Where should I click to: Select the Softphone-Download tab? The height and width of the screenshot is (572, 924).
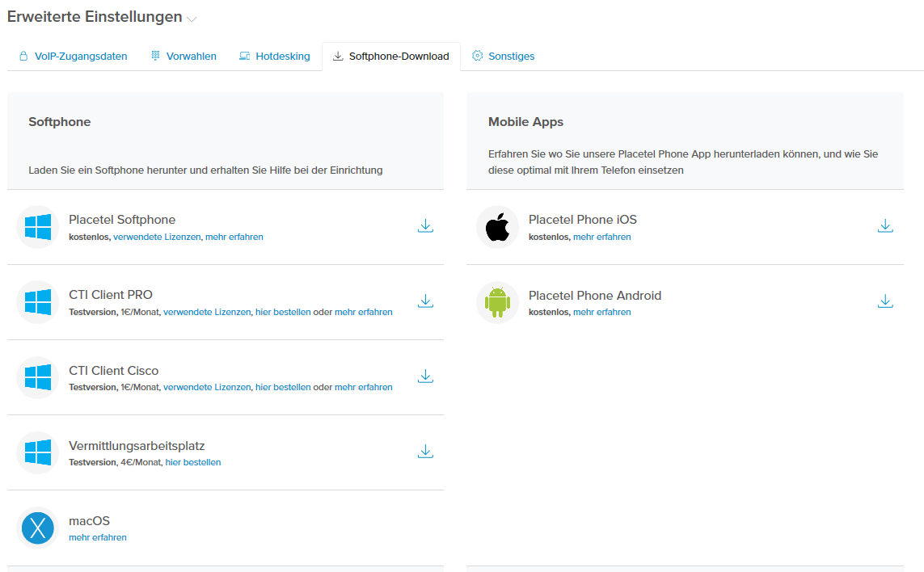pos(391,56)
